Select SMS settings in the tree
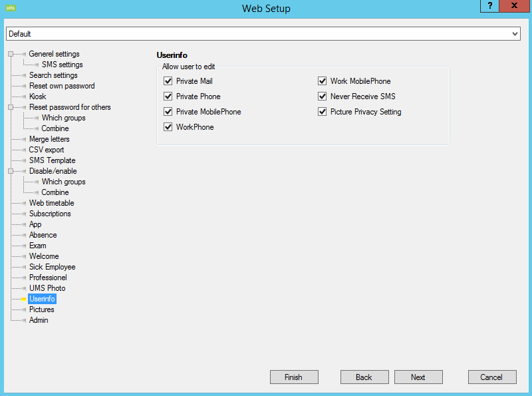532x396 pixels. pyautogui.click(x=62, y=65)
